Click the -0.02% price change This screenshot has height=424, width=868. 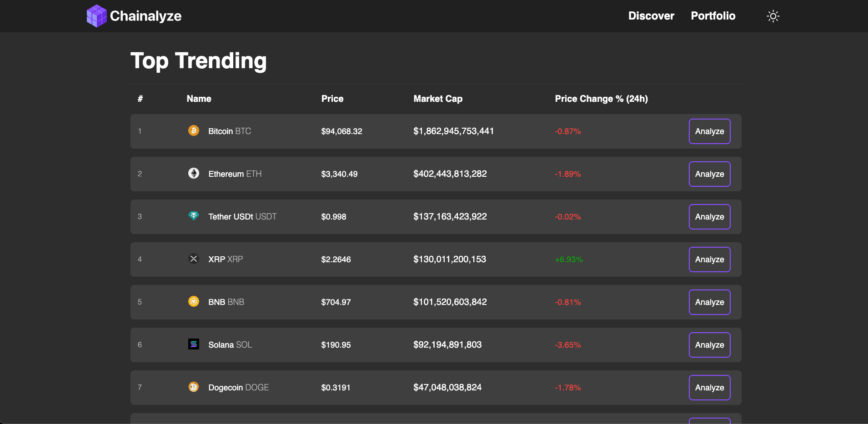568,217
